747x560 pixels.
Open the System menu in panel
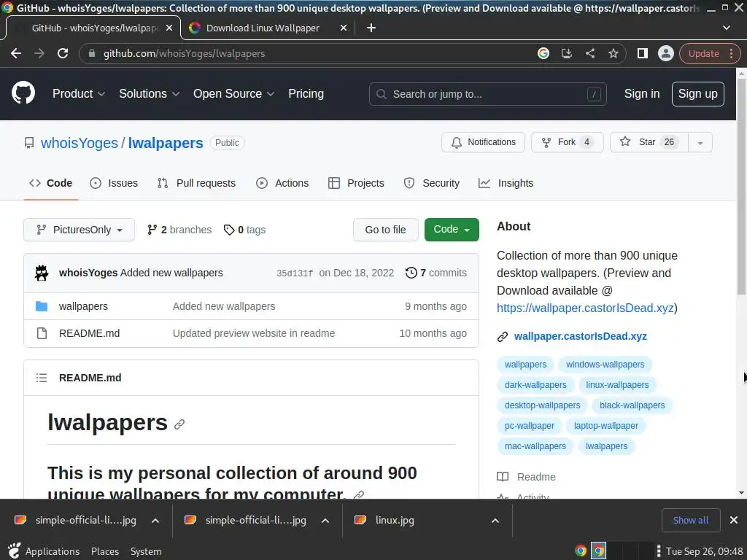[146, 551]
